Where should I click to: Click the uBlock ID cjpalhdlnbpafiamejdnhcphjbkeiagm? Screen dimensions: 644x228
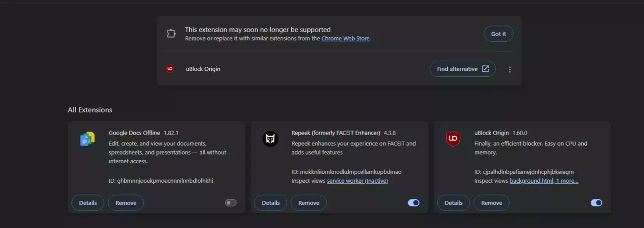[x=524, y=172]
